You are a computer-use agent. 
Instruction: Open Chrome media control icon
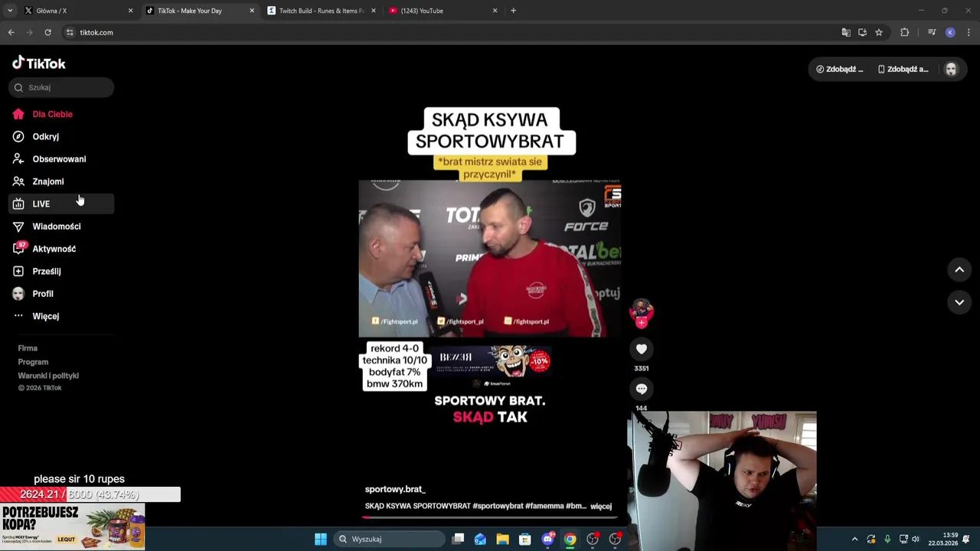pos(932,32)
